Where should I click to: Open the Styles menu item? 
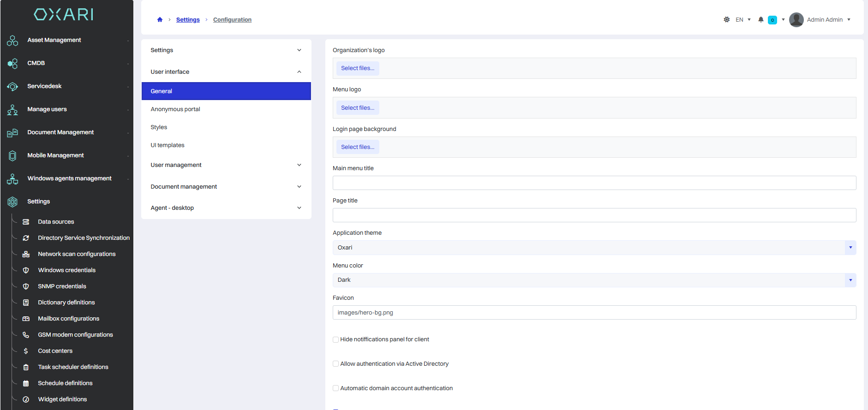point(159,127)
